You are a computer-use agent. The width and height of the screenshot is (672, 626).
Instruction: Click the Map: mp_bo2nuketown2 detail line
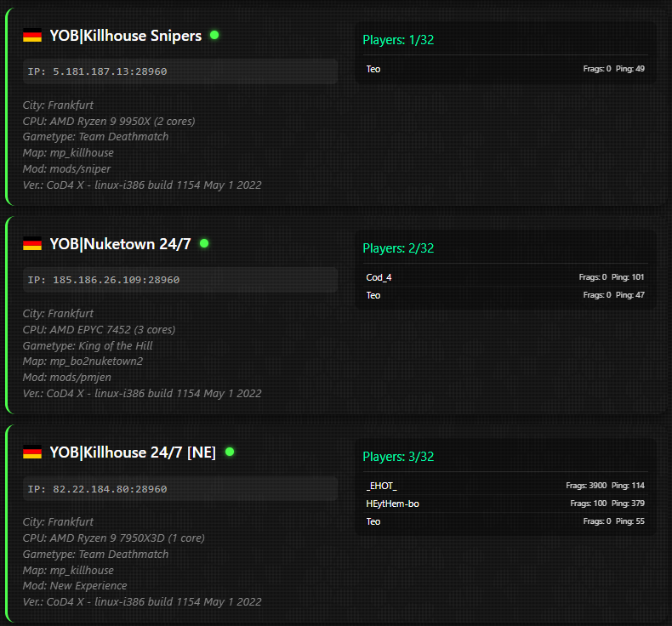coord(83,361)
